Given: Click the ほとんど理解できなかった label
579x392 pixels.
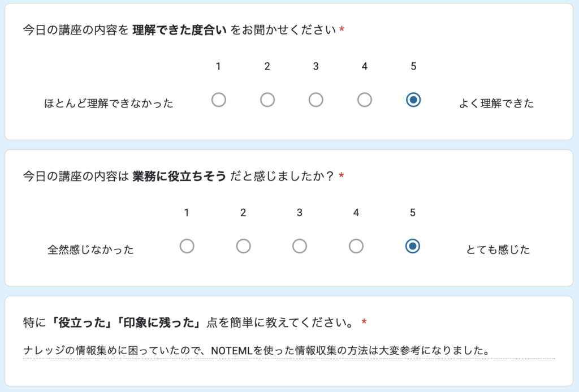Looking at the screenshot, I should [x=109, y=104].
